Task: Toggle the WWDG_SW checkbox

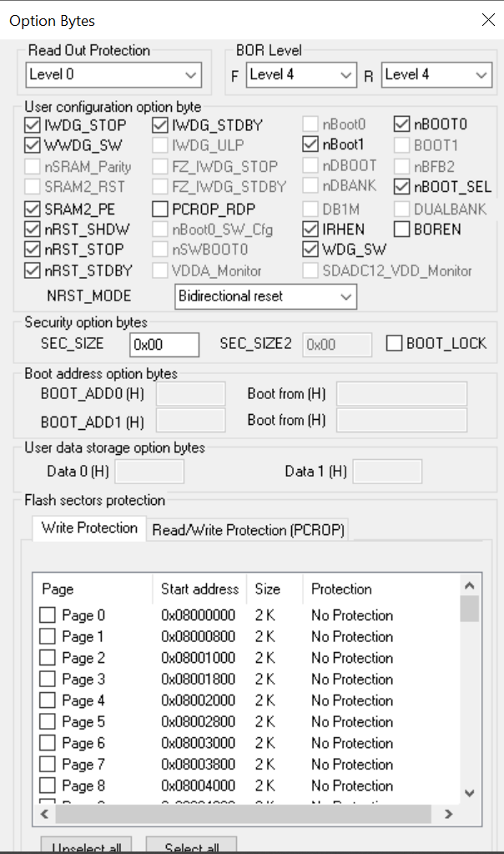Action: (x=32, y=146)
